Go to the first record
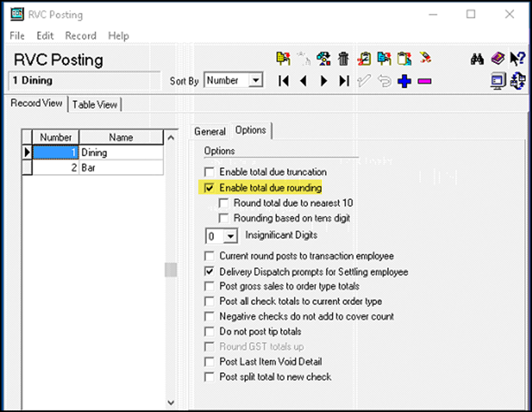 click(284, 80)
